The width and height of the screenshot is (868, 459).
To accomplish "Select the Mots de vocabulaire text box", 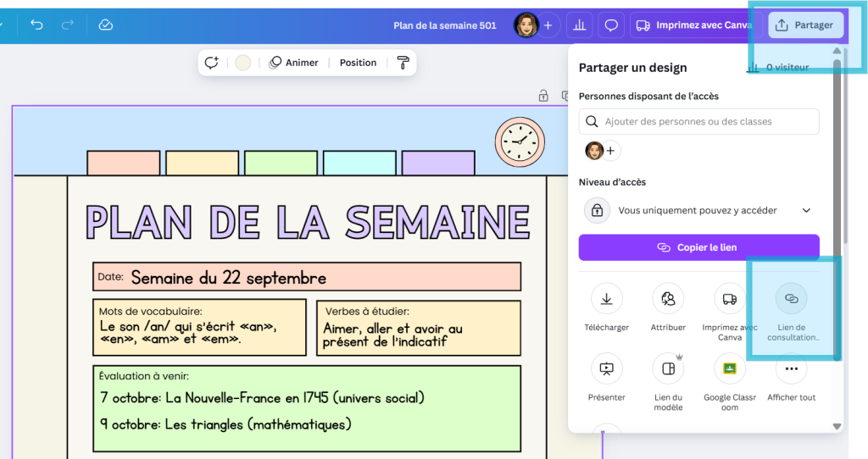I will 199,328.
